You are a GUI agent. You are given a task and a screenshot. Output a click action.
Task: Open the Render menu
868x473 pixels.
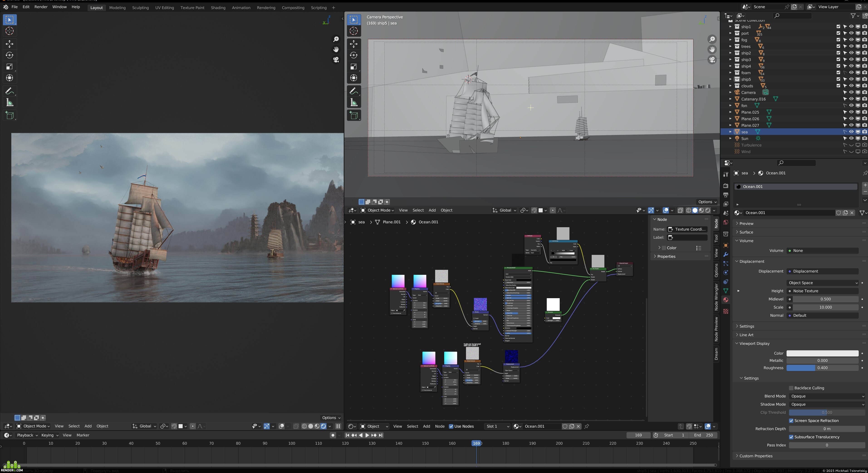41,7
